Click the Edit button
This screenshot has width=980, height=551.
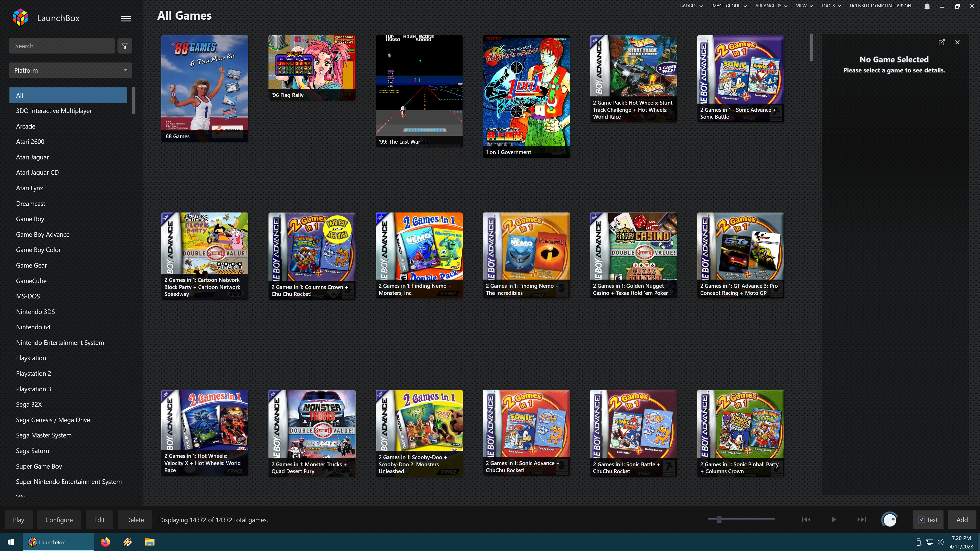click(x=99, y=519)
